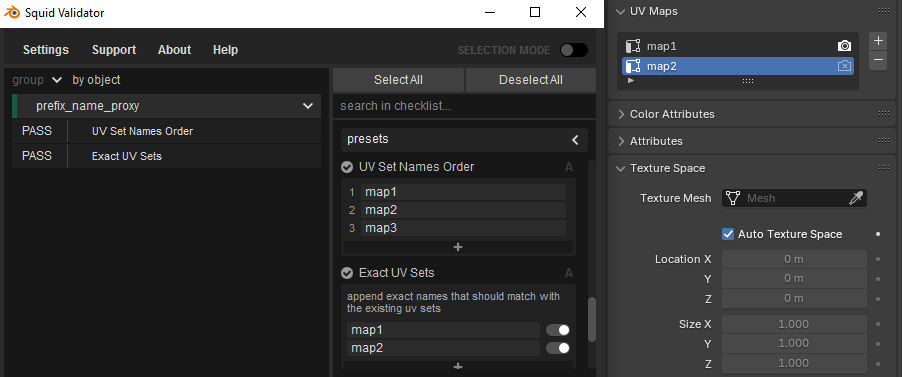
Task: Click the Blender logo in Squid Validator title
Action: tap(12, 12)
